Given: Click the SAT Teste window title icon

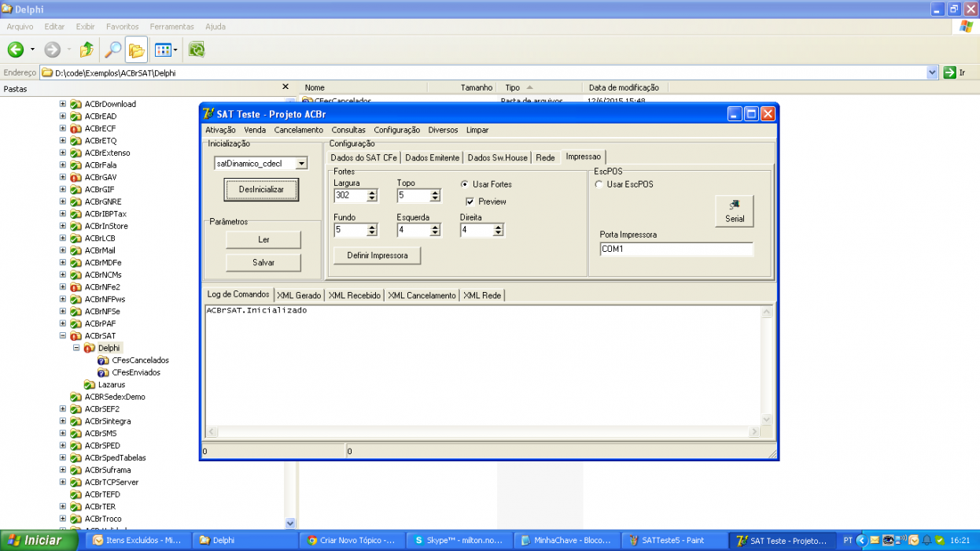Looking at the screenshot, I should [x=208, y=114].
